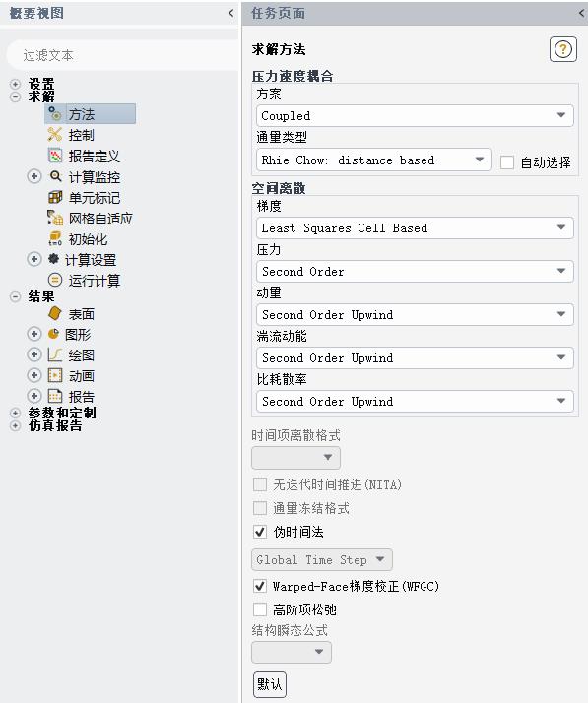Viewport: 588px width, 703px height.
Task: Open the 初始化 initialization icon
Action: pyautogui.click(x=55, y=238)
